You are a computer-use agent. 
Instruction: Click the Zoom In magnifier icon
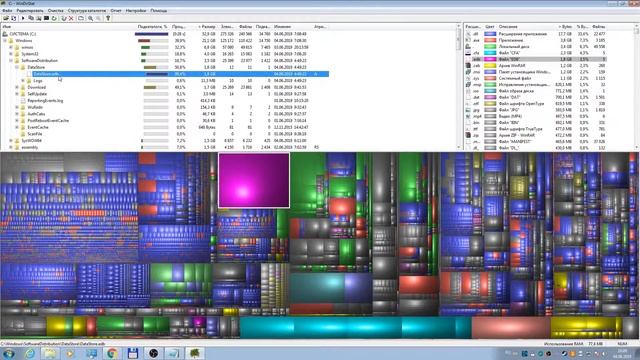[x=91, y=18]
